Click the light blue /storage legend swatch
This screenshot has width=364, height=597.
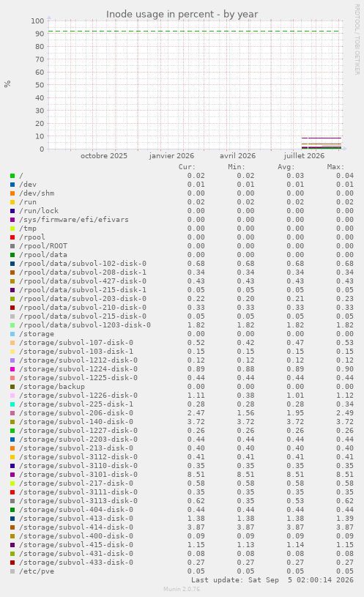(12, 334)
